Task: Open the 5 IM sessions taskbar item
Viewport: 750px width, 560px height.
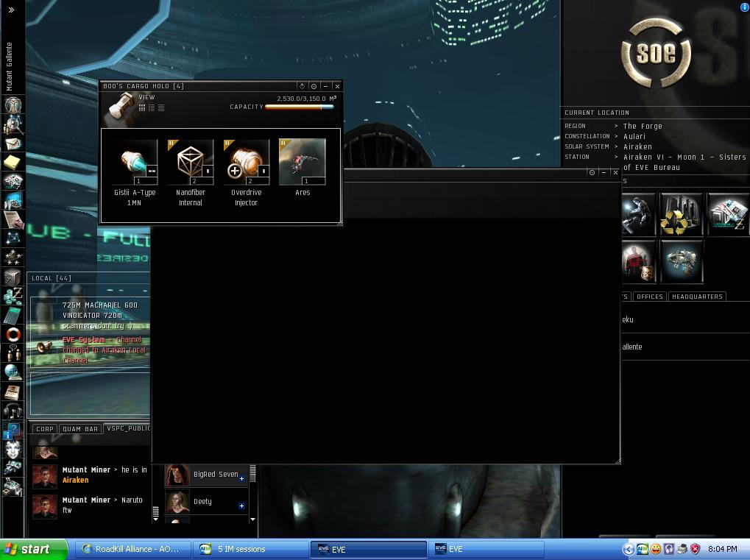Action: [x=250, y=549]
